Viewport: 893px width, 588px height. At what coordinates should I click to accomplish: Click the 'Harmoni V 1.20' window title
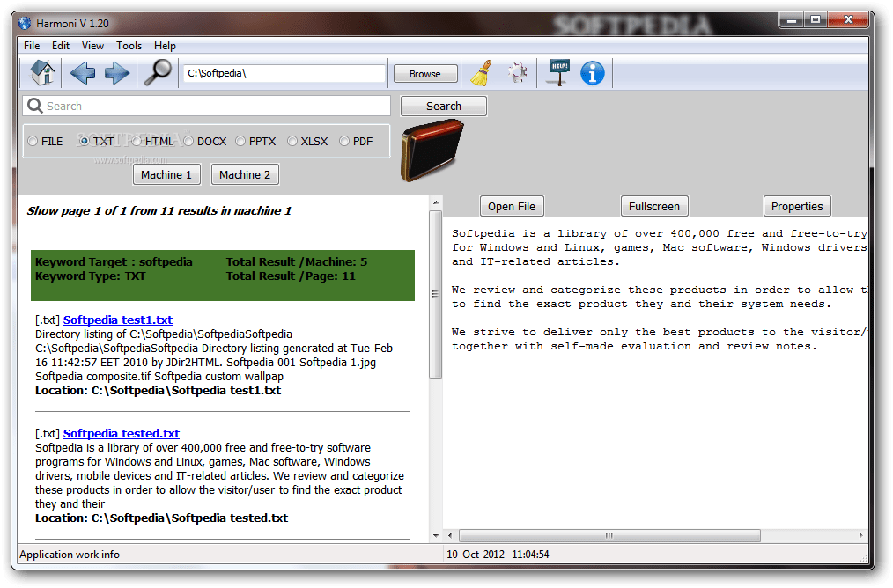(x=72, y=24)
